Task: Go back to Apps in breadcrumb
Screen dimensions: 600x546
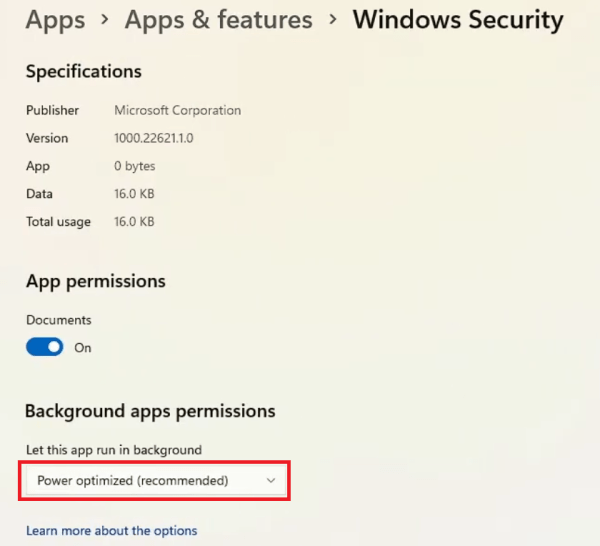Action: (x=55, y=20)
